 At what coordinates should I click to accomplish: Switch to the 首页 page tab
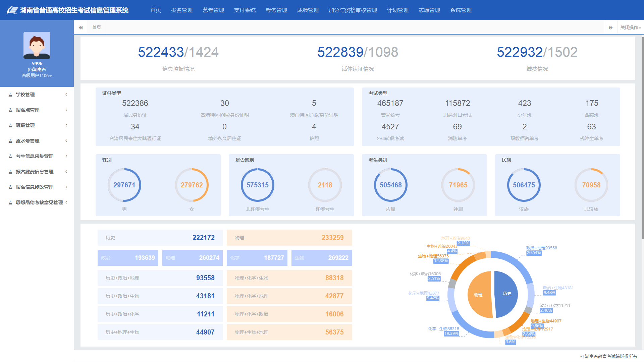97,27
